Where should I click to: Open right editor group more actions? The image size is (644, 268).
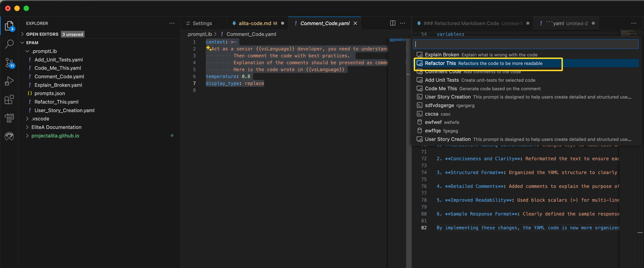(634, 23)
